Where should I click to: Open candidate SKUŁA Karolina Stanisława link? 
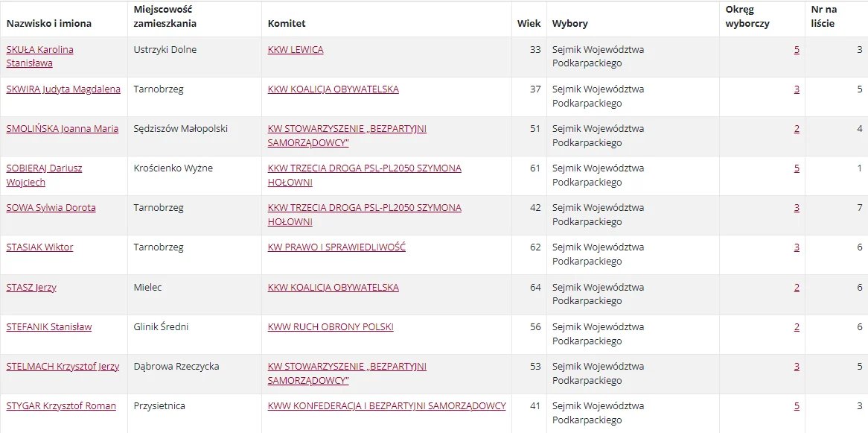click(x=40, y=56)
